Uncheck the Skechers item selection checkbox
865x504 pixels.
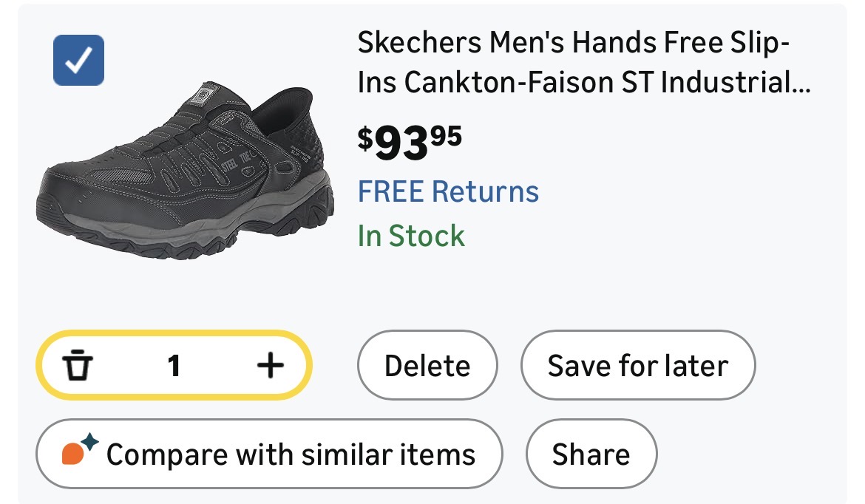78,60
